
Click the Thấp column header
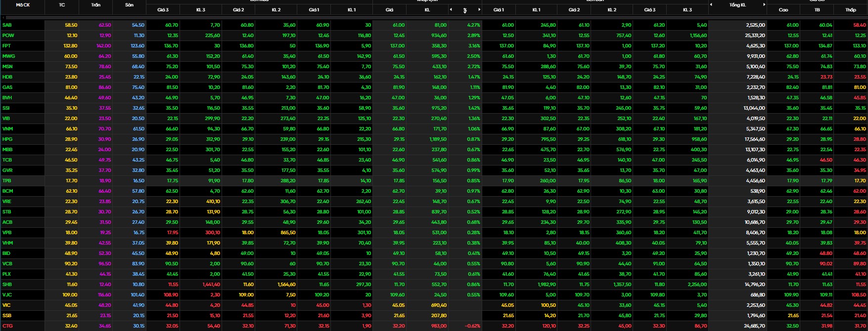[851, 9]
